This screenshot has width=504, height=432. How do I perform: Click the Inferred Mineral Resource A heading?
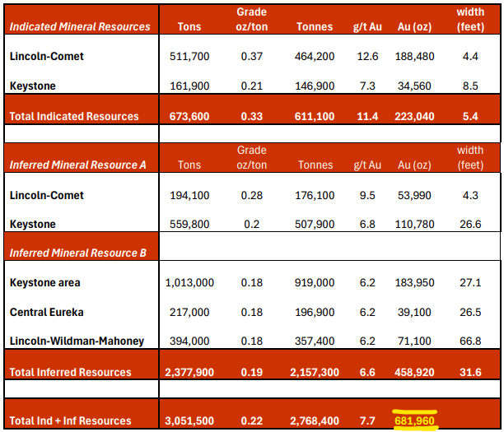pos(77,165)
